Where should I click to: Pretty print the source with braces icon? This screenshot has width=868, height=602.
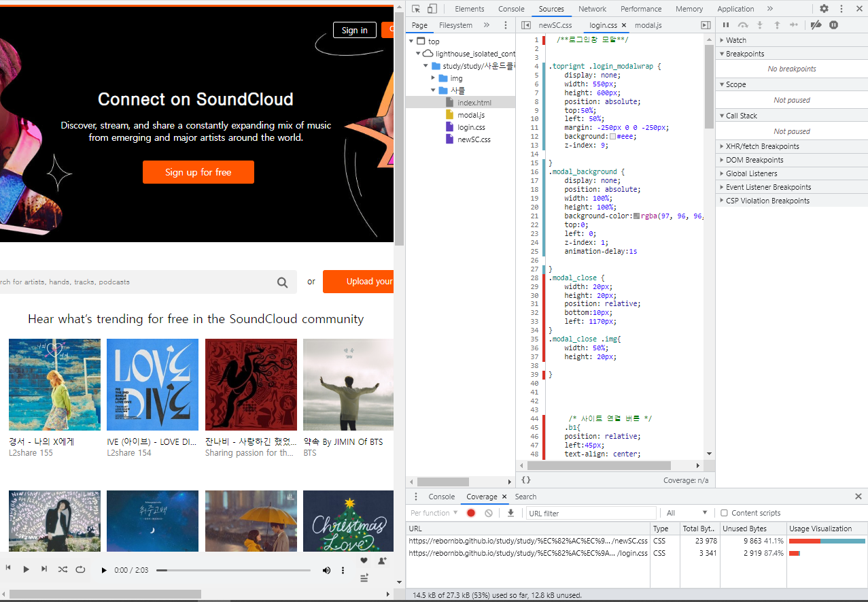(526, 480)
